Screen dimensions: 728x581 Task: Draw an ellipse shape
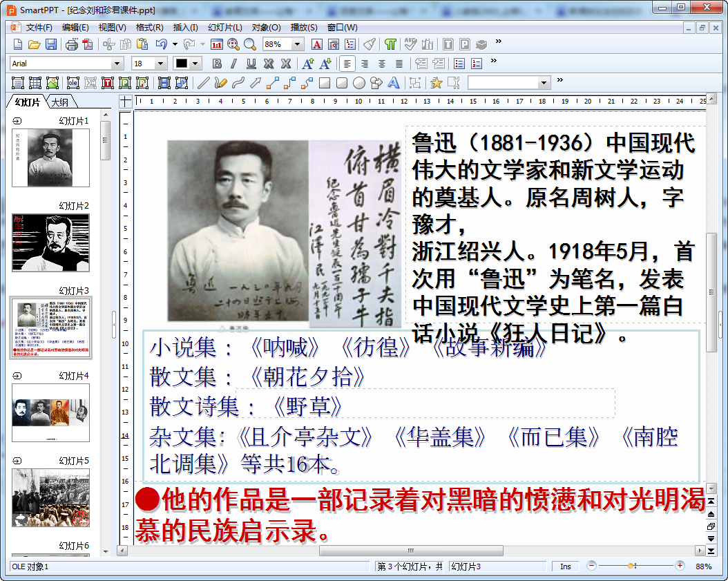359,83
